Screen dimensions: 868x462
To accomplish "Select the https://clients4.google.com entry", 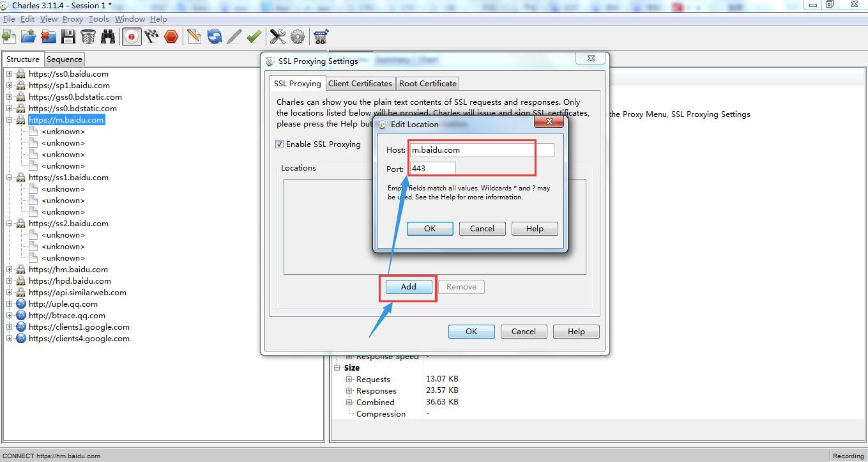I will 79,339.
